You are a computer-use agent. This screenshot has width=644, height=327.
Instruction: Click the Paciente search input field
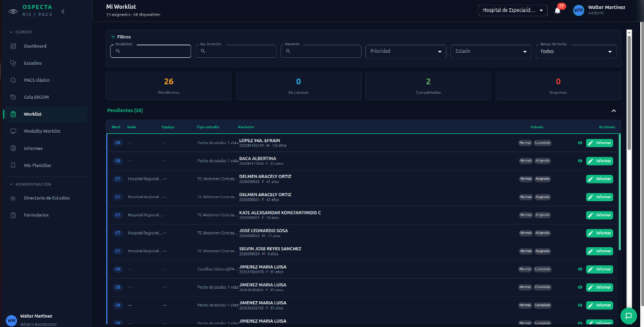321,52
